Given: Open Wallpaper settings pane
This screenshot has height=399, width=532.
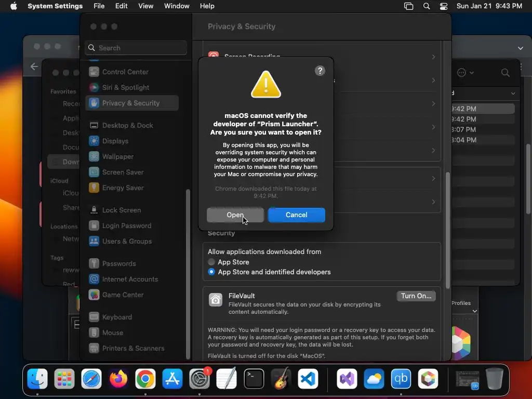Looking at the screenshot, I should 132,157.
